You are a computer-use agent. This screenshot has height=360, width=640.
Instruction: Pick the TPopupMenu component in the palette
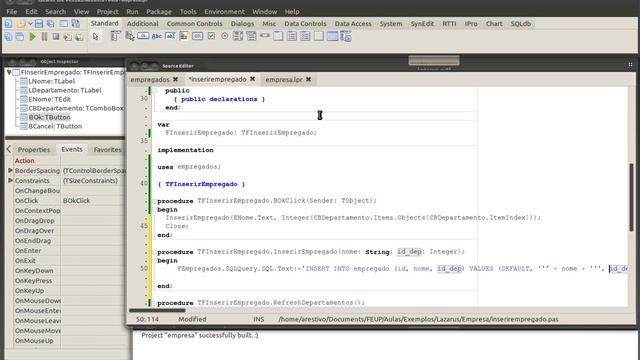pyautogui.click(x=130, y=36)
